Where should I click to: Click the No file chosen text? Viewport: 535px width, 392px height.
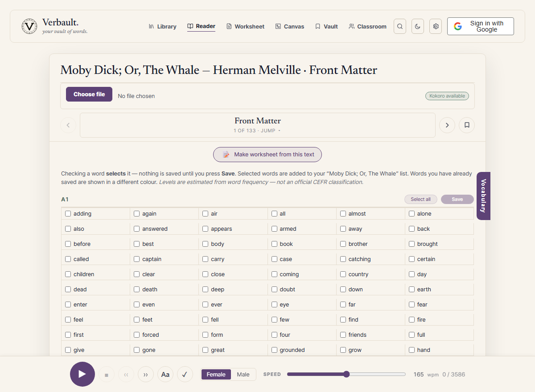click(136, 96)
